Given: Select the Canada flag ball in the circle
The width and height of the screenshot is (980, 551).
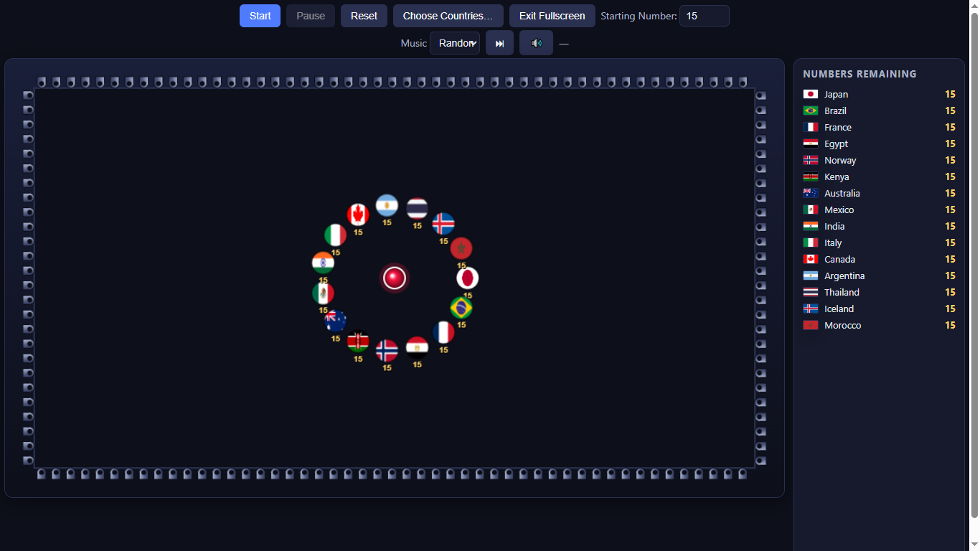Looking at the screenshot, I should (x=358, y=215).
